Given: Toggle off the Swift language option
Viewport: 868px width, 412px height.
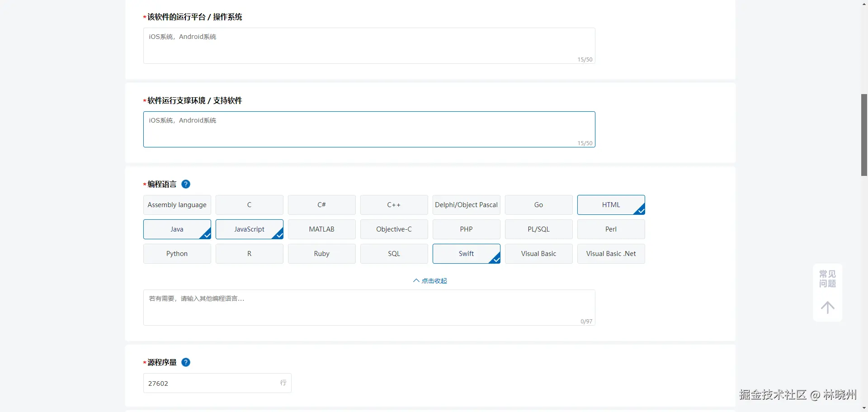Looking at the screenshot, I should pos(466,254).
